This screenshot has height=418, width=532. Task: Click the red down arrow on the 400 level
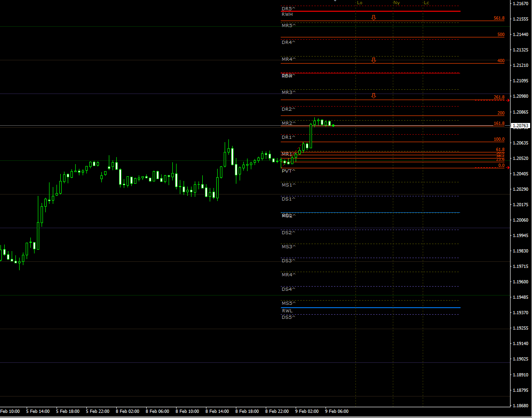373,60
